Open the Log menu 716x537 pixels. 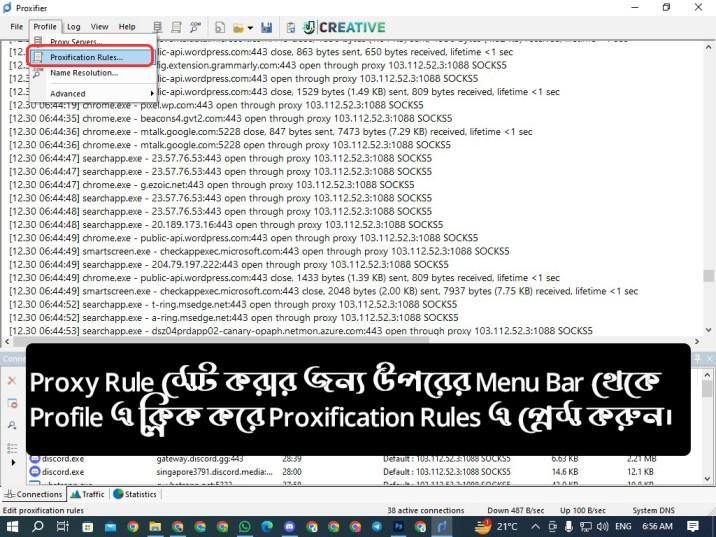coord(74,26)
